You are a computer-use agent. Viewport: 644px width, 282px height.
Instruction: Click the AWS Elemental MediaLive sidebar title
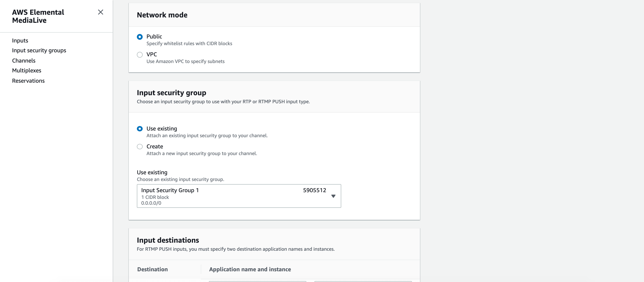pos(38,16)
